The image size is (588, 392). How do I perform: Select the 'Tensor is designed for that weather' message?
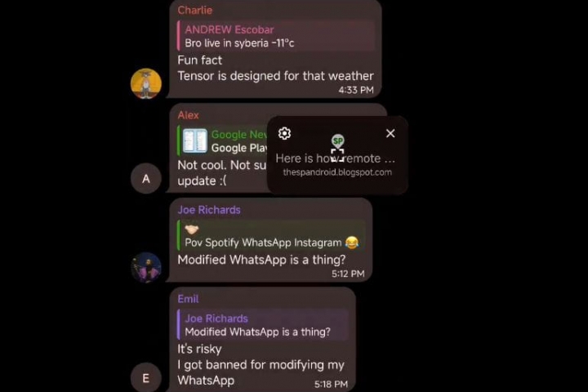tap(275, 76)
